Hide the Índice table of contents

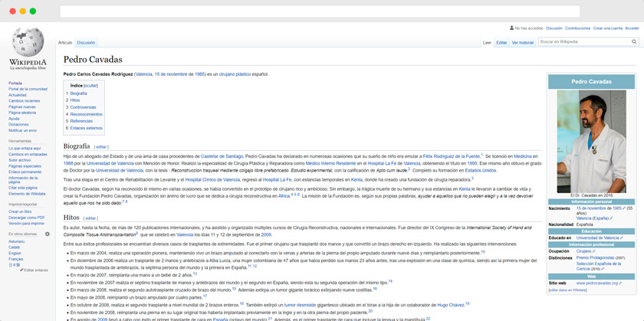(x=90, y=86)
